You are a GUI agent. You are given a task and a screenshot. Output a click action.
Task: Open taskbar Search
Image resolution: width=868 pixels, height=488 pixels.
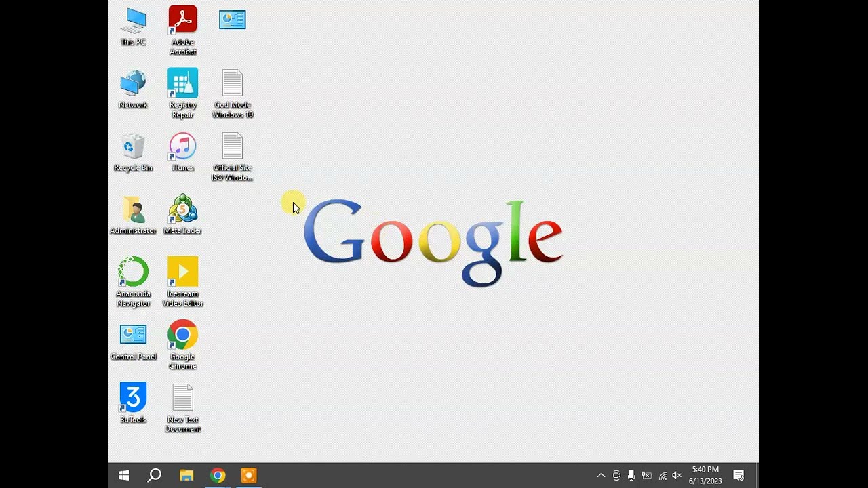click(x=155, y=476)
